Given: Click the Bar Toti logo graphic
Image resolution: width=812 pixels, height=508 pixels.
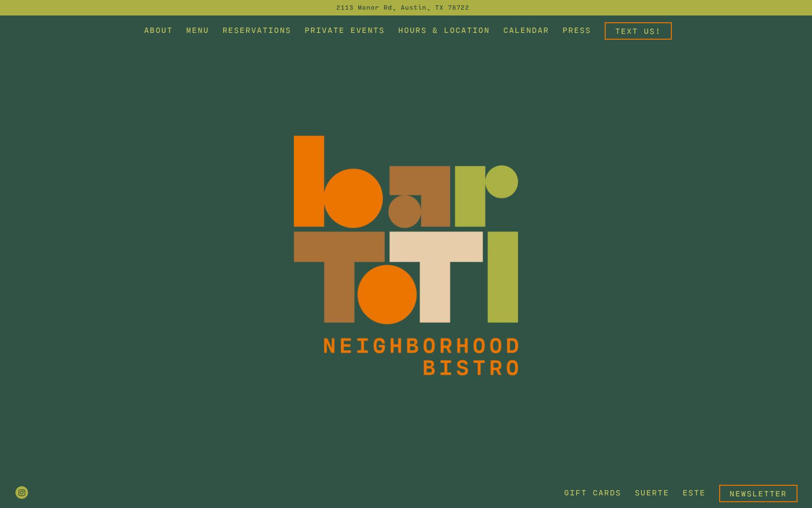Looking at the screenshot, I should (406, 255).
